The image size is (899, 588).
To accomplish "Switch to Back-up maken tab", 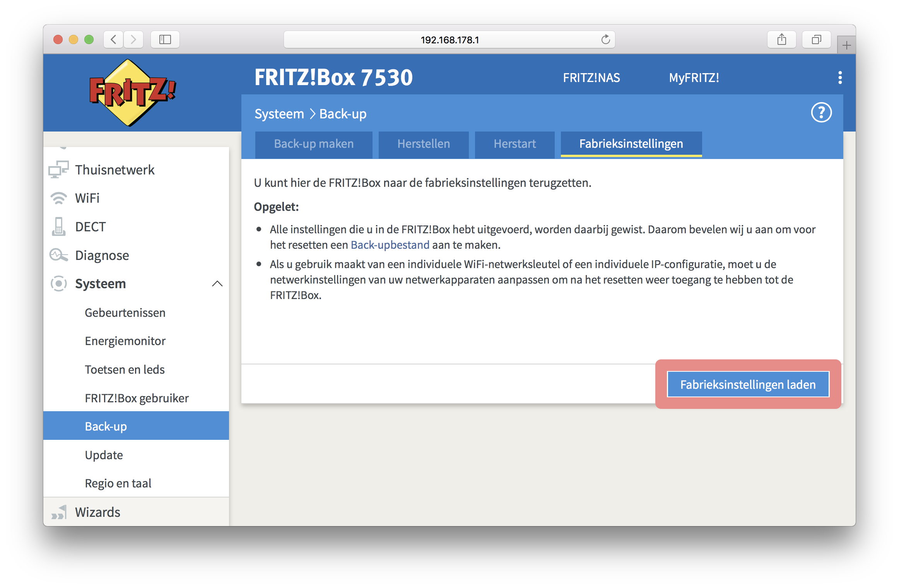I will click(314, 144).
